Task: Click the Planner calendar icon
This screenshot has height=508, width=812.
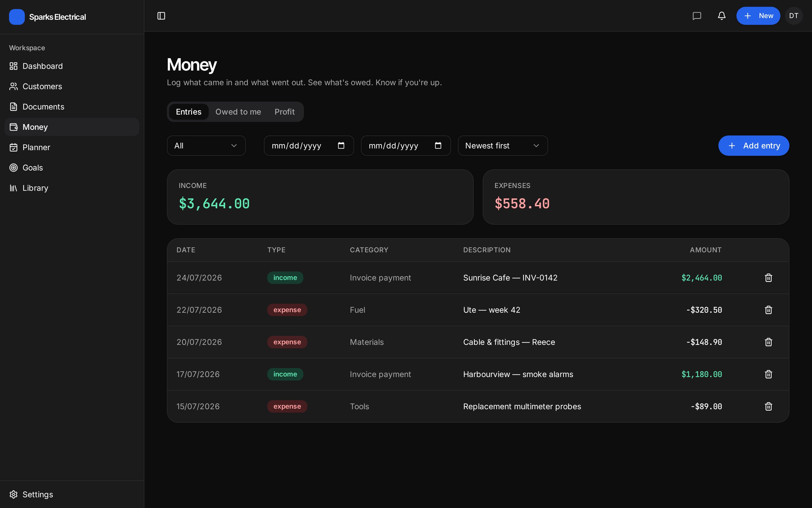Action: point(14,148)
